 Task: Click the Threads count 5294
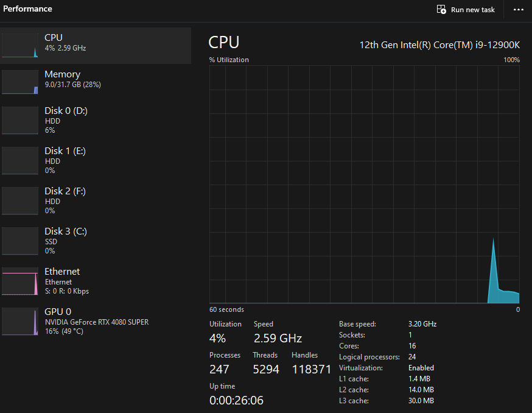[266, 369]
